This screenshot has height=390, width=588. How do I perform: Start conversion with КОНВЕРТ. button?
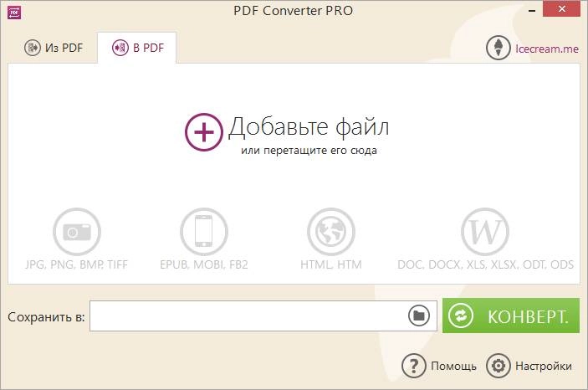511,316
